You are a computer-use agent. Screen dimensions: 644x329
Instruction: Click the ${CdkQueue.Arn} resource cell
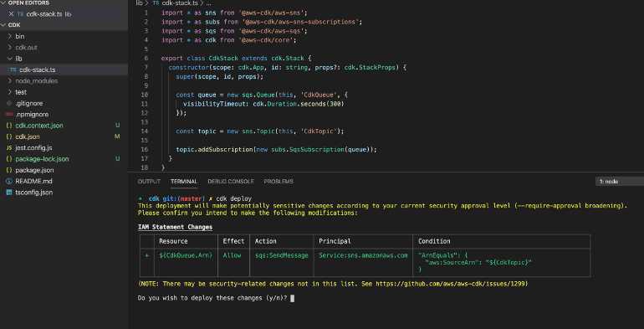(x=186, y=255)
